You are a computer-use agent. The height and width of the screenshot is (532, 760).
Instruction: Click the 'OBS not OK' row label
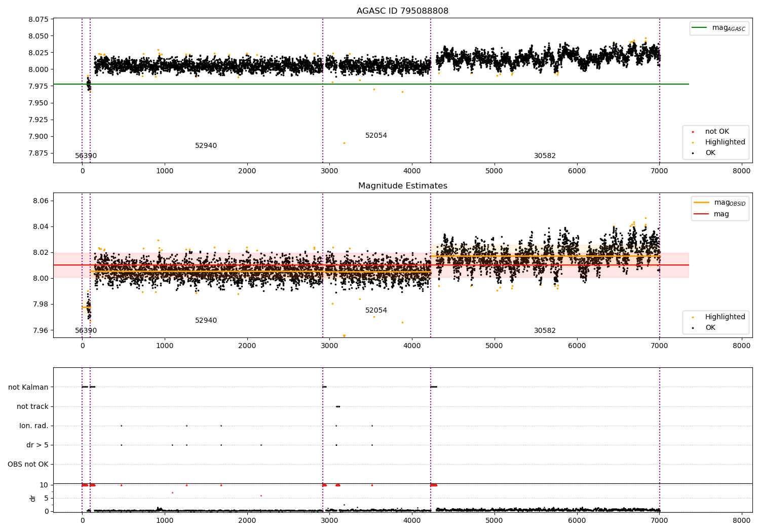tap(28, 465)
